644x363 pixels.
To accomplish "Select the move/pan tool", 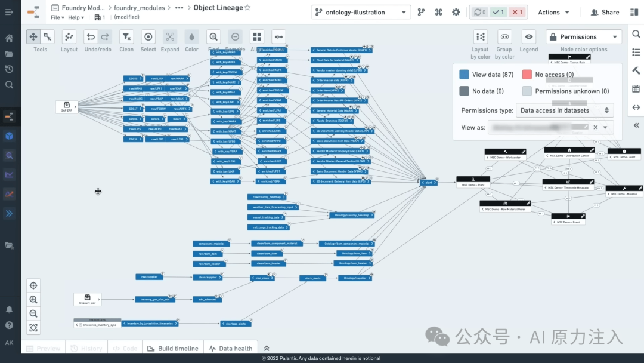I will pos(33,37).
